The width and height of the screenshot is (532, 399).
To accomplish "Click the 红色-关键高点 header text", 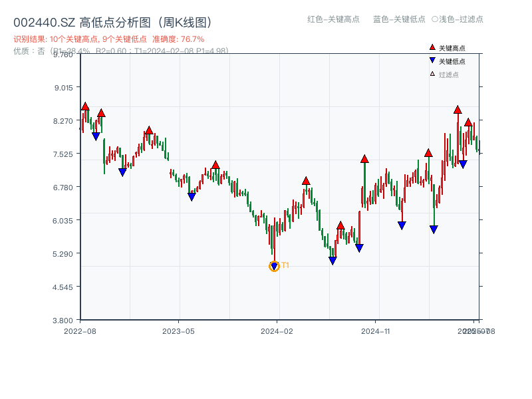I will (x=334, y=19).
